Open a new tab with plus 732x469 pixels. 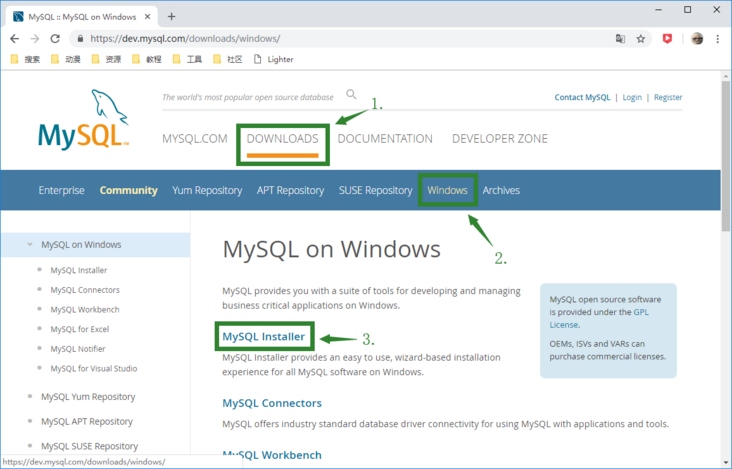click(171, 17)
